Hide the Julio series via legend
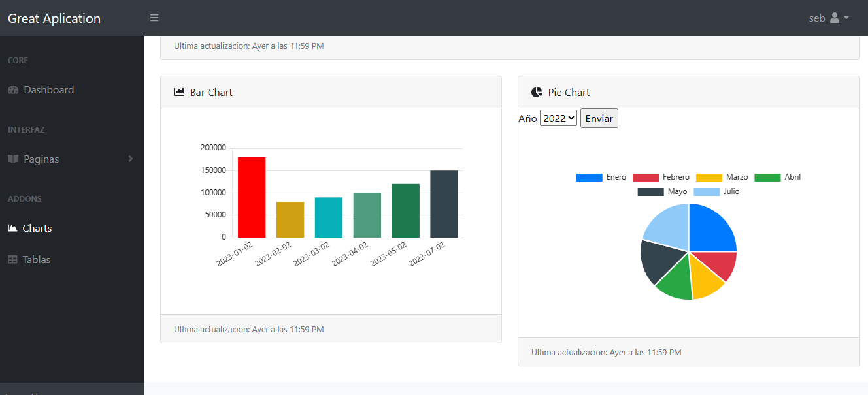The image size is (868, 395). point(716,192)
